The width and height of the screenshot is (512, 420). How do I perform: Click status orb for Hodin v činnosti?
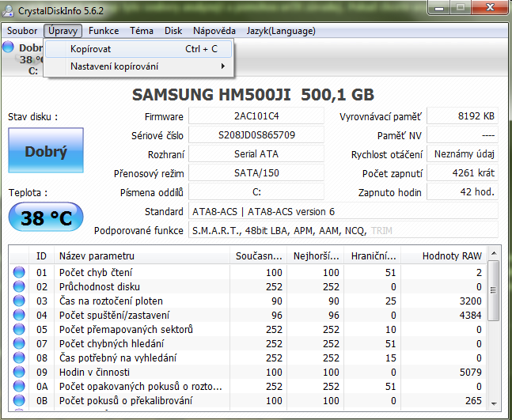coord(19,373)
